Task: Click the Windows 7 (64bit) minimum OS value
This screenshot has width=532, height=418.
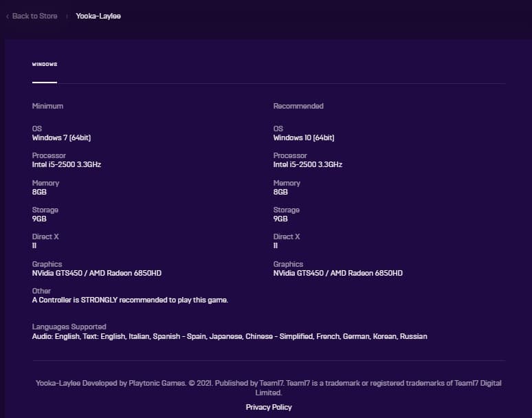Action: [x=61, y=137]
